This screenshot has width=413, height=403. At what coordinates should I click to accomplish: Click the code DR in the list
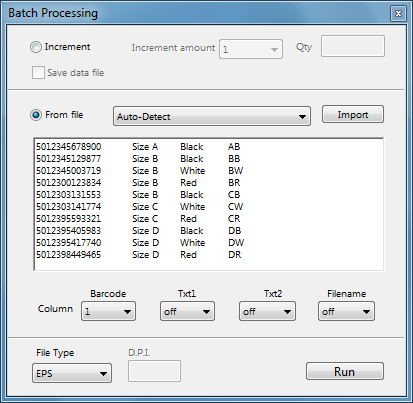[x=235, y=255]
